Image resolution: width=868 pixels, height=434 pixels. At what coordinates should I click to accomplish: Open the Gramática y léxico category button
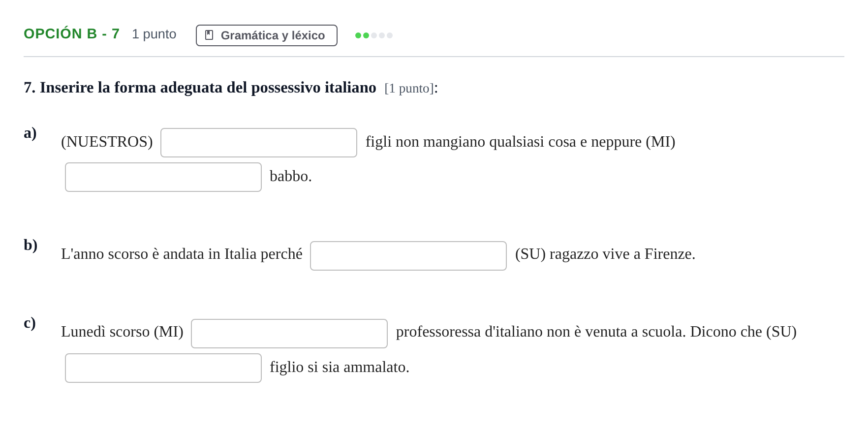coord(267,35)
